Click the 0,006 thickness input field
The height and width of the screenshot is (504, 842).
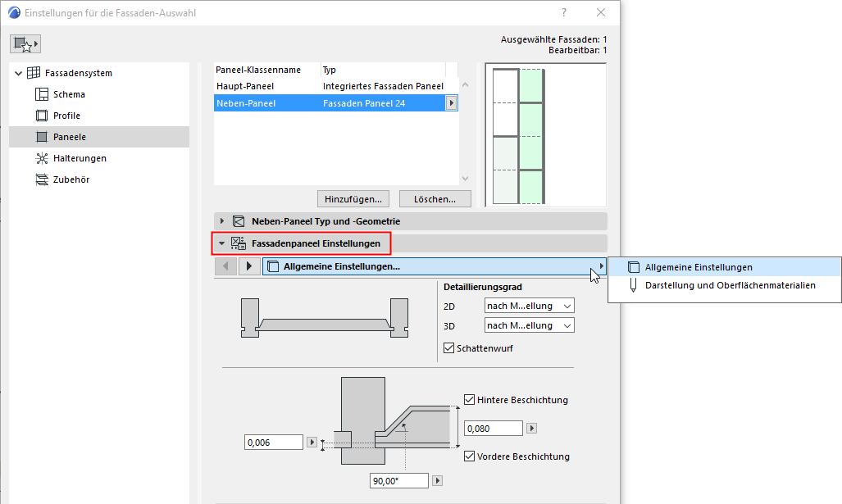(x=273, y=442)
